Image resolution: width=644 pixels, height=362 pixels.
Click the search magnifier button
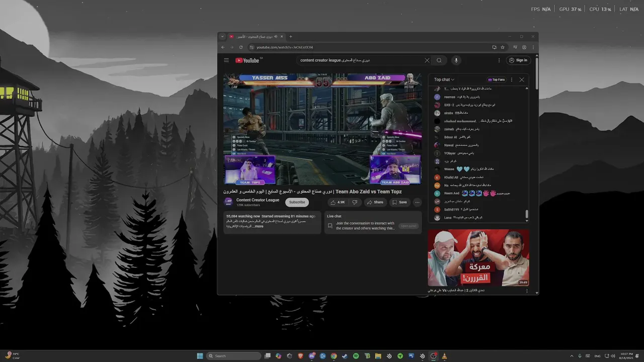439,60
